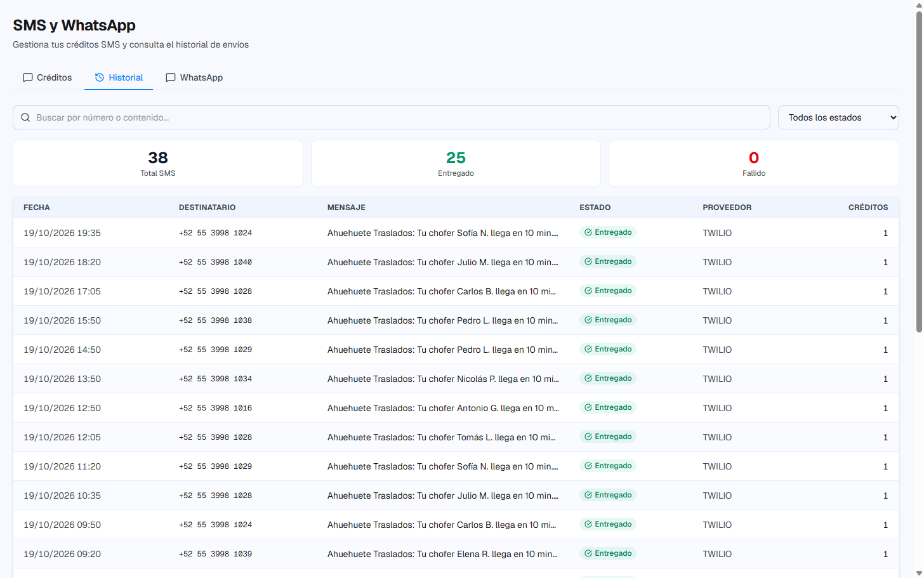Image resolution: width=924 pixels, height=578 pixels.
Task: Click the ESTADO column header
Action: (595, 207)
